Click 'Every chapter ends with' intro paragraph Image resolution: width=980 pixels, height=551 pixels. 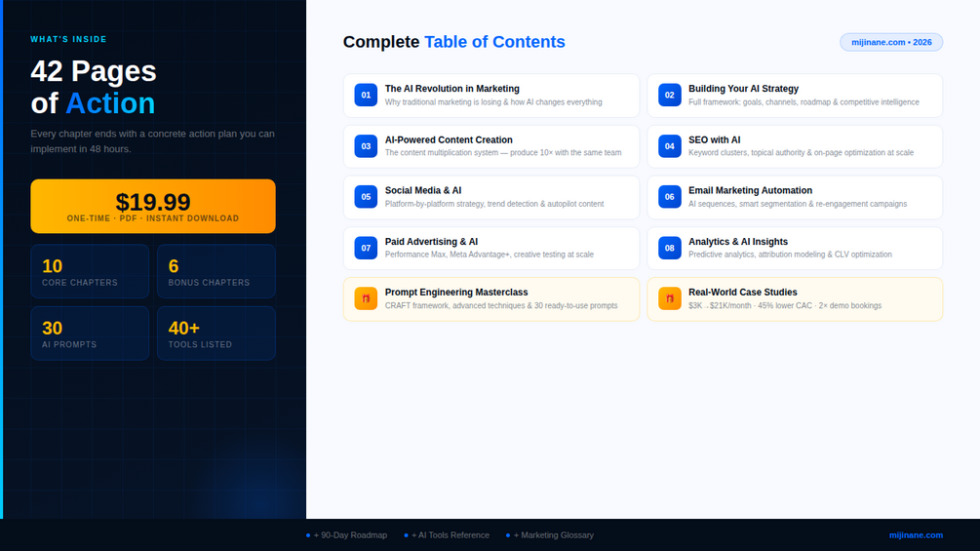[152, 141]
